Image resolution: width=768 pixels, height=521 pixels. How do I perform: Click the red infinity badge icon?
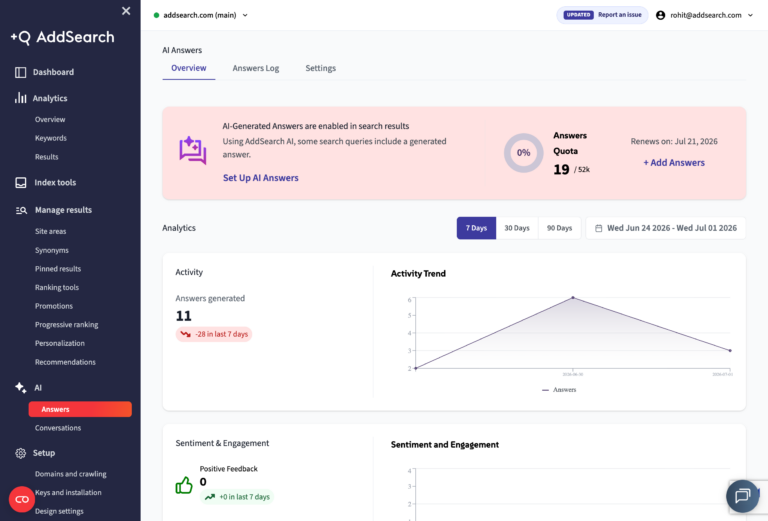(x=22, y=499)
